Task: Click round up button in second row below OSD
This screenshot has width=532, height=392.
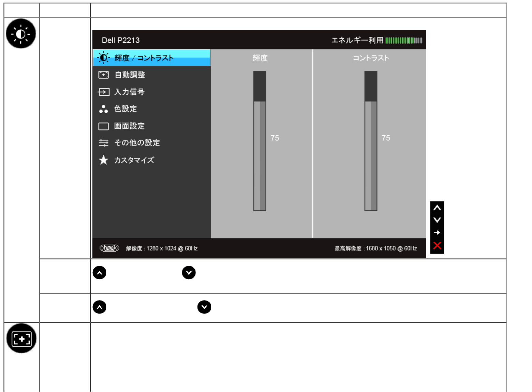Action: tap(100, 307)
